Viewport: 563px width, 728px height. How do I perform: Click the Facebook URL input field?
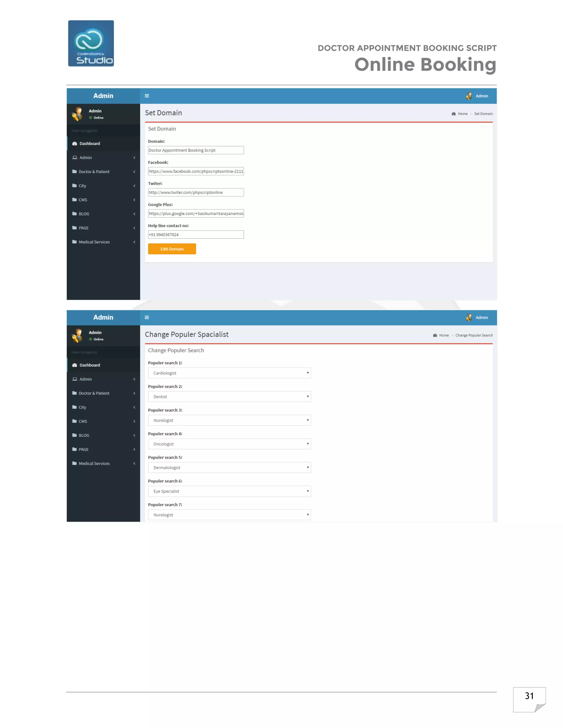[196, 171]
